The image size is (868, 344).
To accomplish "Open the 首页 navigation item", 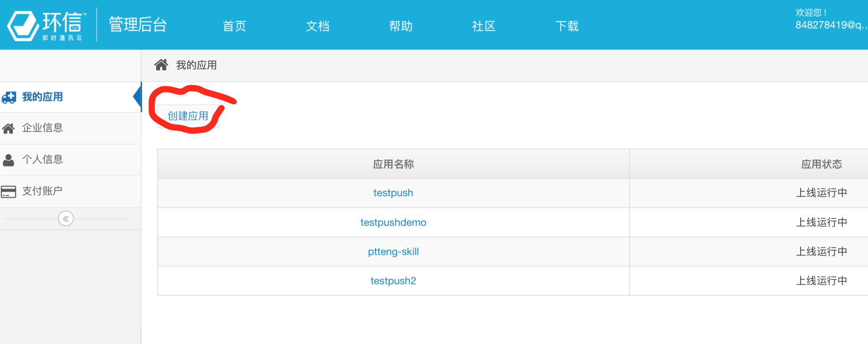I will (x=234, y=26).
